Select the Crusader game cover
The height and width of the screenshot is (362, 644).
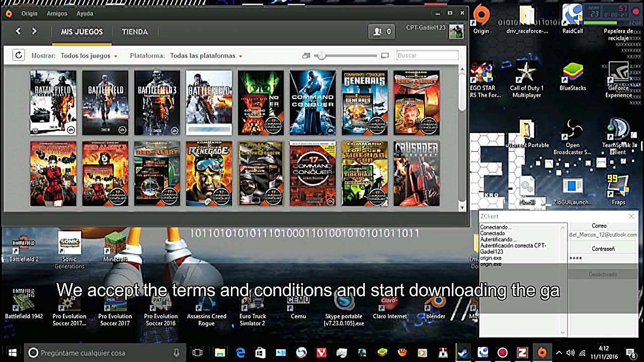(416, 173)
